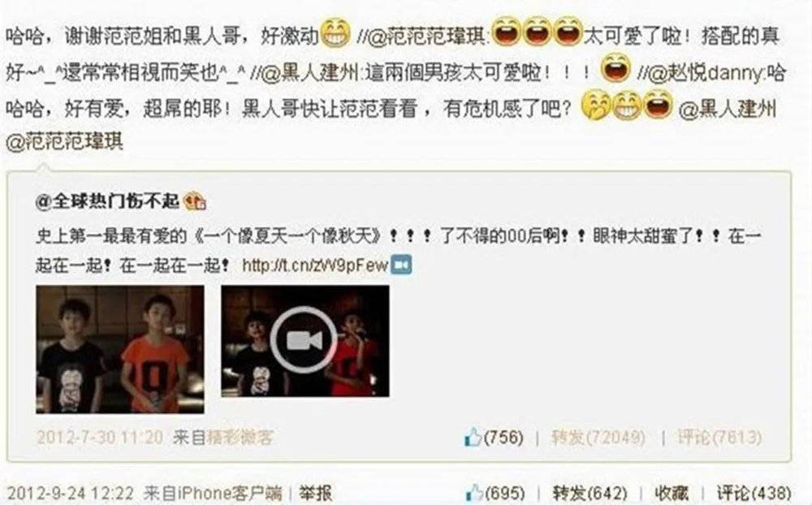812x505 pixels.
Task: Click 转发(642) to repost
Action: point(590,493)
